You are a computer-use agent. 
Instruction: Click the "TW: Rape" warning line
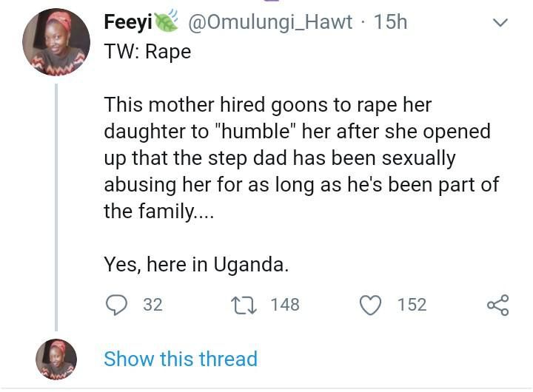(x=147, y=52)
